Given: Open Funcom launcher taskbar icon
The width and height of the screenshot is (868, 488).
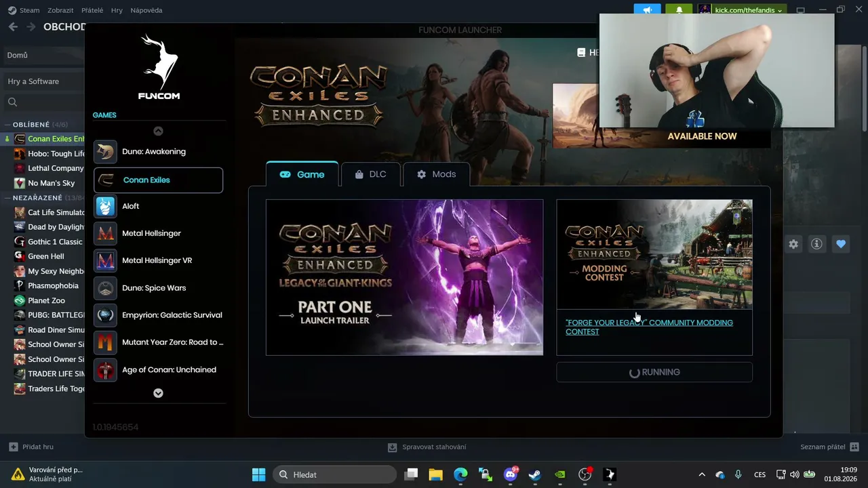Looking at the screenshot, I should (610, 474).
